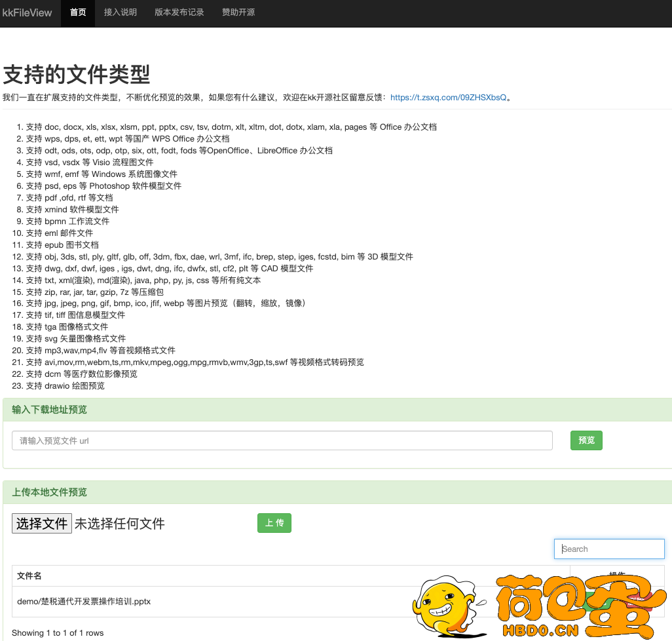This screenshot has height=641, width=672.
Task: Click the Showing 1 to 1 of 1 rows text
Action: (58, 633)
